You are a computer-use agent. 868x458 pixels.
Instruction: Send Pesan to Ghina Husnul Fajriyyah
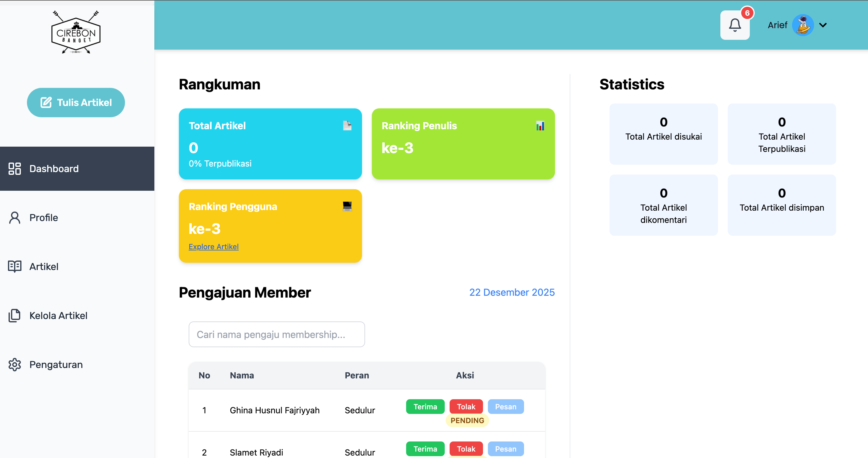505,407
